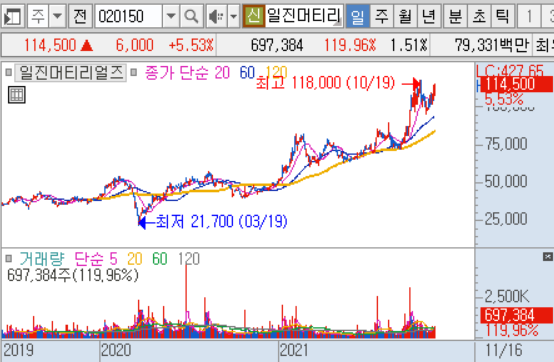
Task: Click the 종가 단순 moving average label
Action: [177, 73]
